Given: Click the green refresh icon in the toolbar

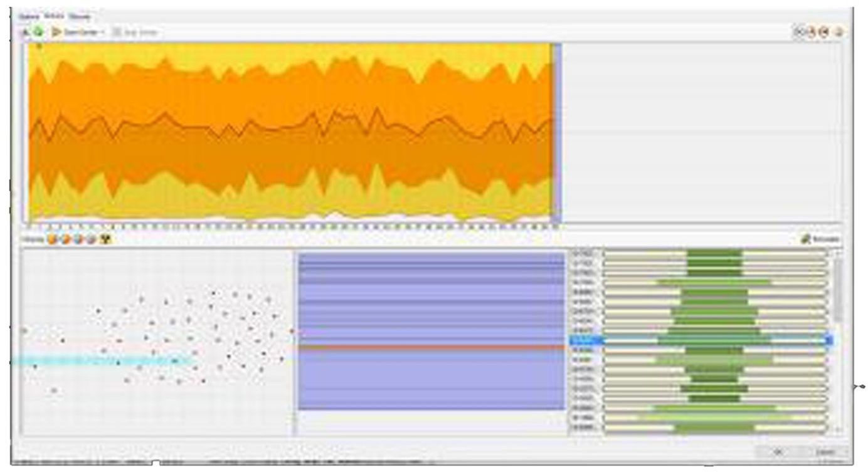Looking at the screenshot, I should tap(38, 32).
